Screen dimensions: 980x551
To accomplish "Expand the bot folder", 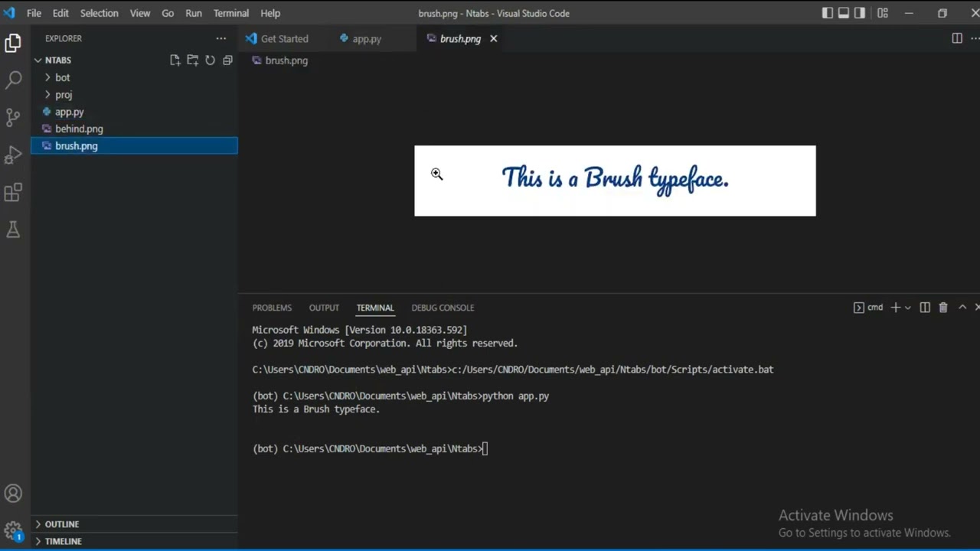I will point(134,77).
